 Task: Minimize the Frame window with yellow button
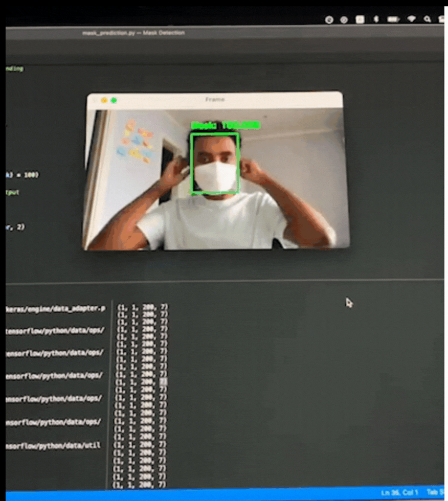point(104,100)
